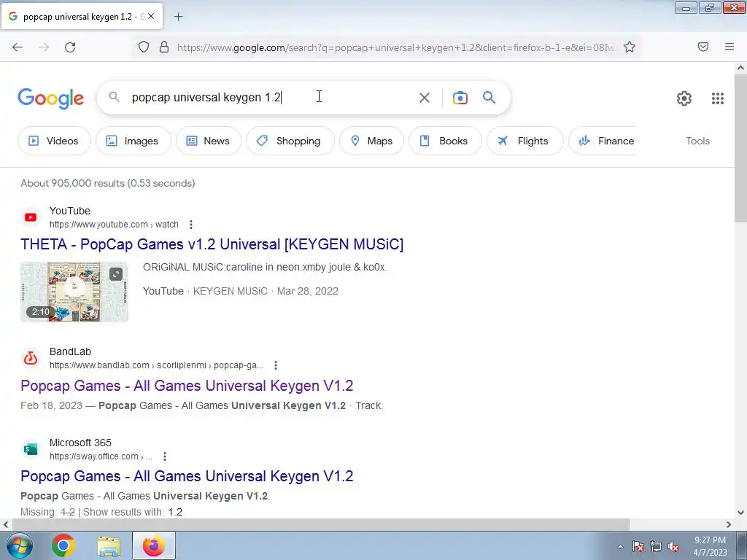Screen dimensions: 747x560
Task: Filter results by Finance
Action: click(x=603, y=141)
